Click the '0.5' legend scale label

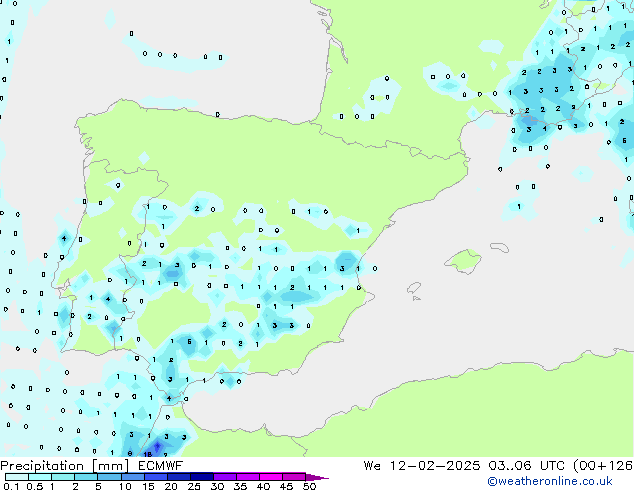tap(34, 486)
